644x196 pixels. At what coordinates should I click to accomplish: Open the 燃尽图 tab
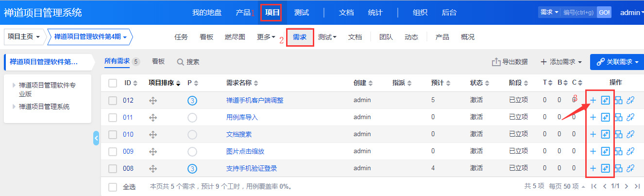[235, 37]
